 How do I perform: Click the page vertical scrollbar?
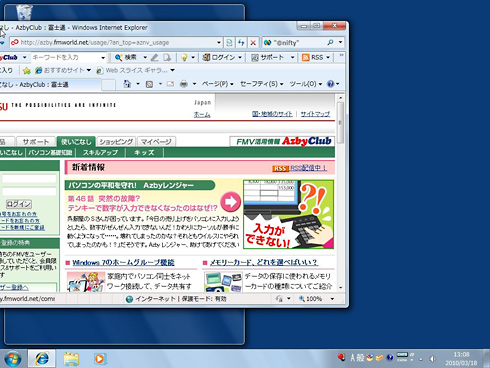(x=340, y=192)
